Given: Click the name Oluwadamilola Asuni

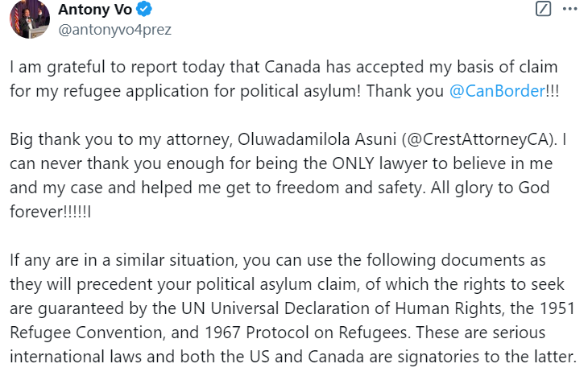Looking at the screenshot, I should 317,139.
